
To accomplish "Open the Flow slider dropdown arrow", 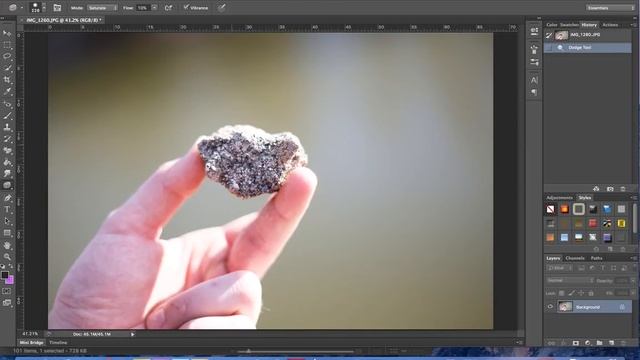I will [x=154, y=8].
